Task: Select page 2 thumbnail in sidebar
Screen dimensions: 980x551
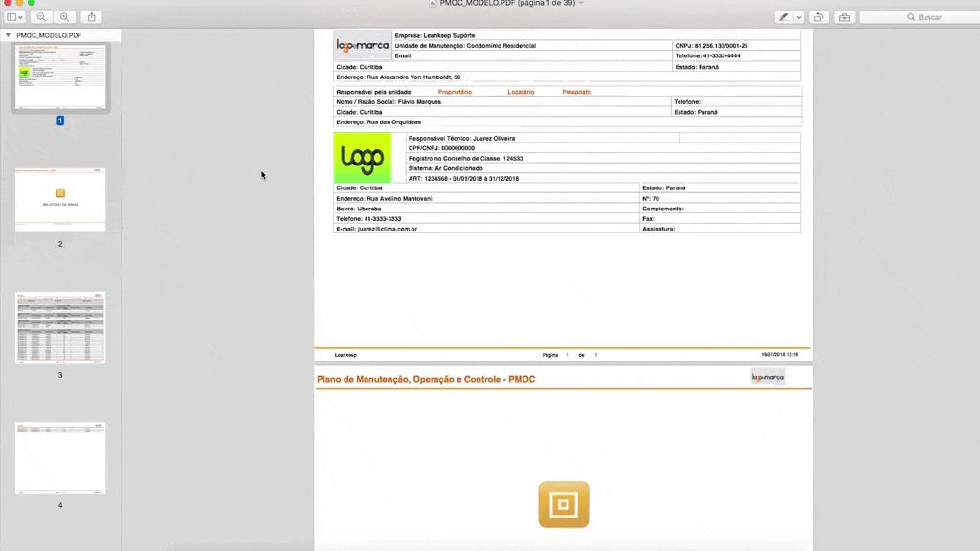Action: pos(60,200)
